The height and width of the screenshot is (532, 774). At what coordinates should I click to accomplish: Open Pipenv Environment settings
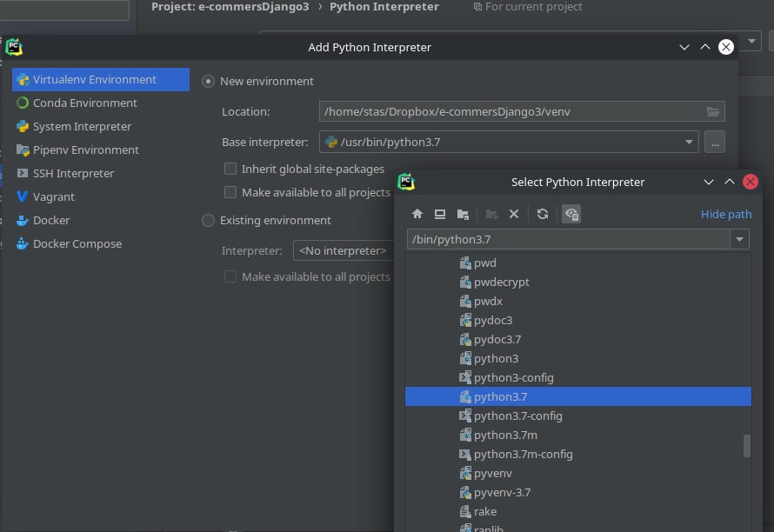click(85, 150)
